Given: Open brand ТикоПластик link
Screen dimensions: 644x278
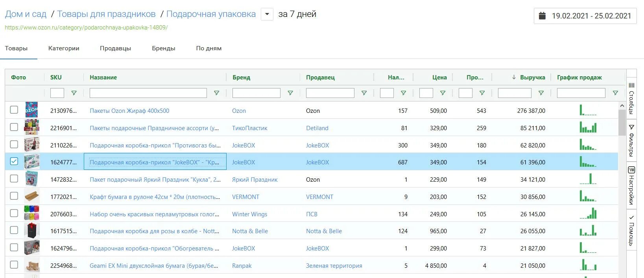Looking at the screenshot, I should 249,128.
